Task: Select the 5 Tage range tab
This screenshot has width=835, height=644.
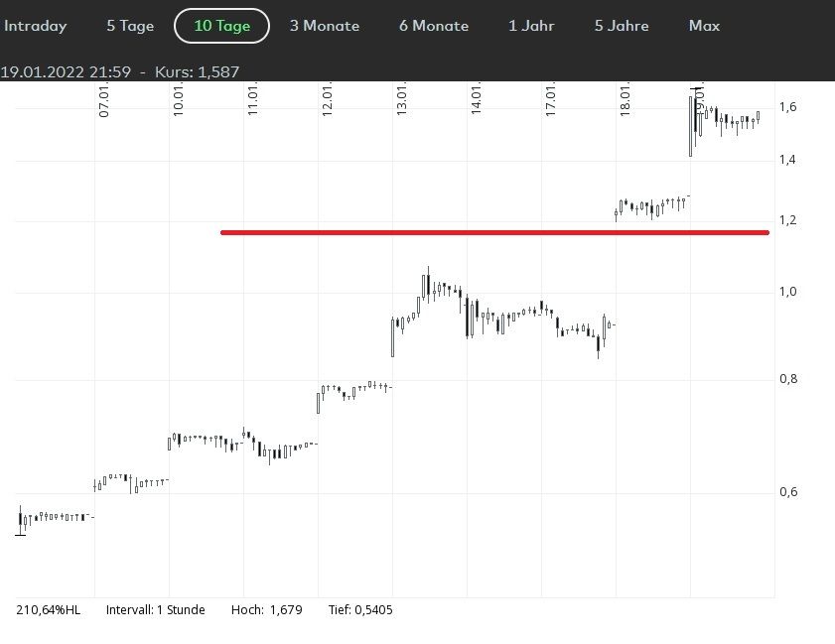Action: [130, 26]
